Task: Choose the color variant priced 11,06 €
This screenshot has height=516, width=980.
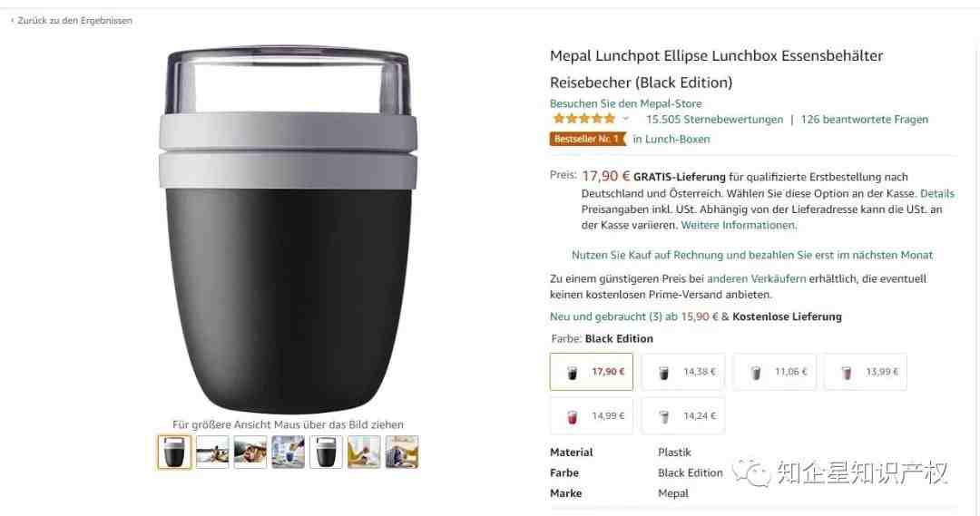Action: coord(774,372)
